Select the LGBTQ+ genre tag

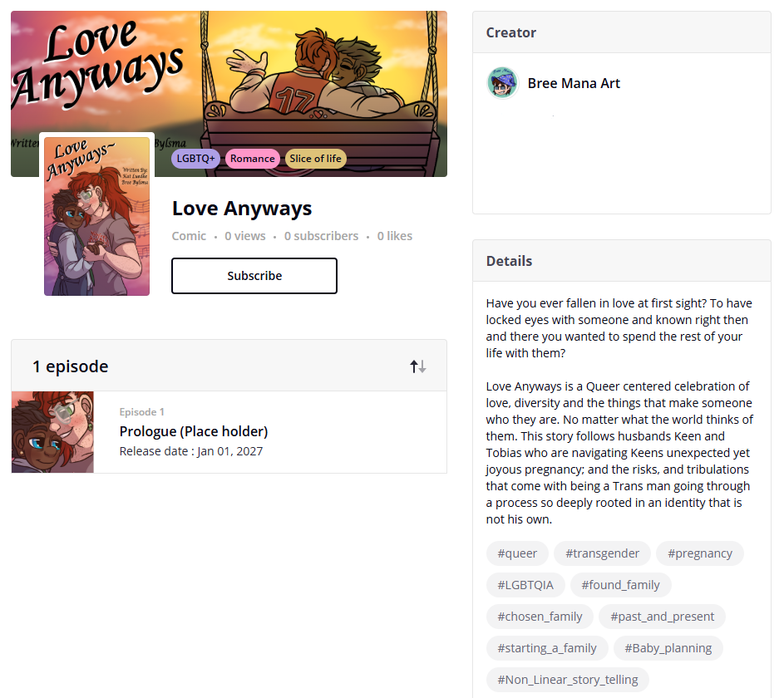click(195, 159)
